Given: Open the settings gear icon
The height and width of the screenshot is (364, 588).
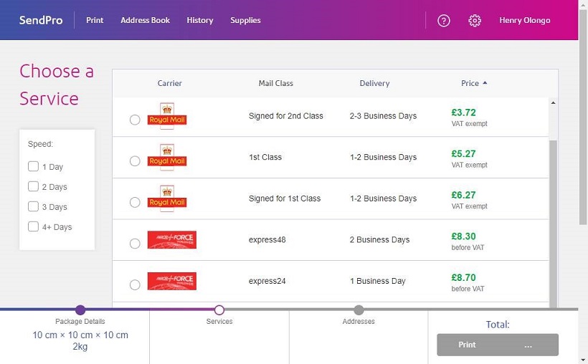Looking at the screenshot, I should coord(475,21).
